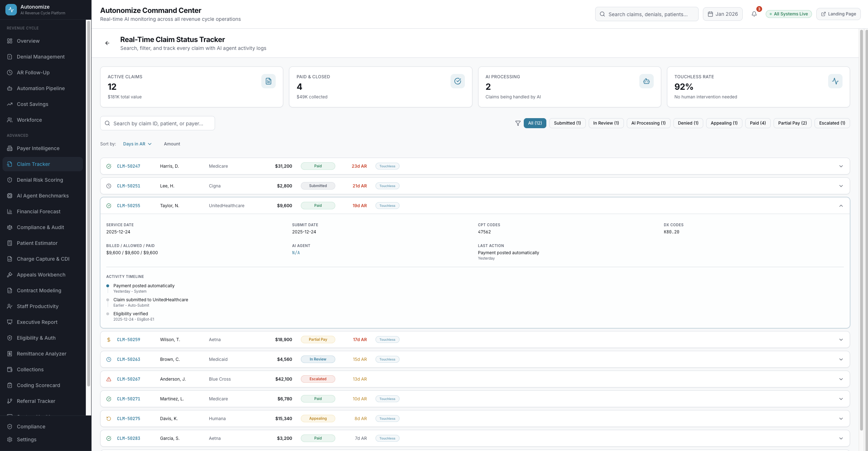Open the notification bell with 3 alerts
868x451 pixels.
pos(754,14)
